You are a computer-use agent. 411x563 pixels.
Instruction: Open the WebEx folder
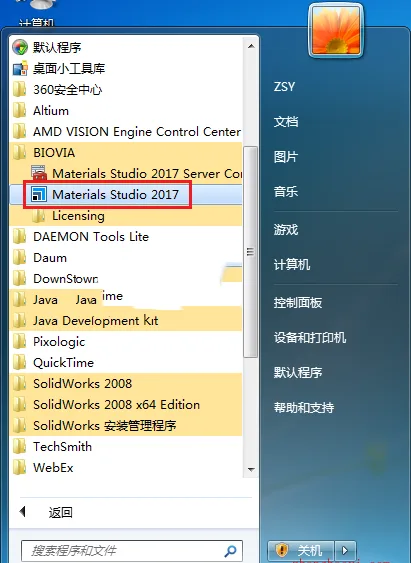click(126, 468)
